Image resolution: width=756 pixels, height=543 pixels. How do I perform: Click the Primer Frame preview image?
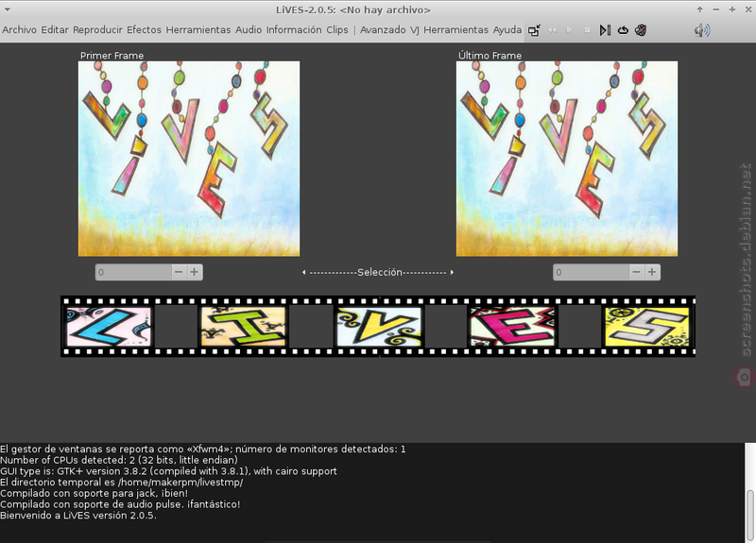point(189,159)
